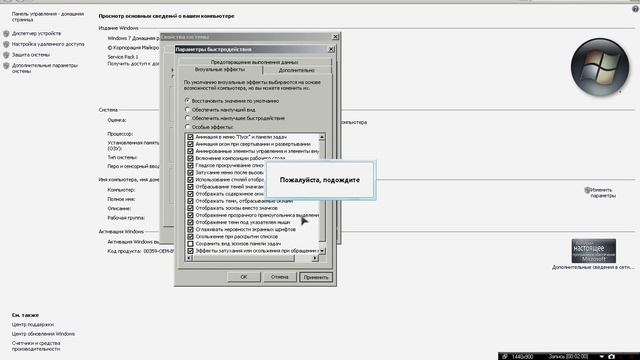
Task: Click the genuine Microsoft software badge
Action: (593, 251)
